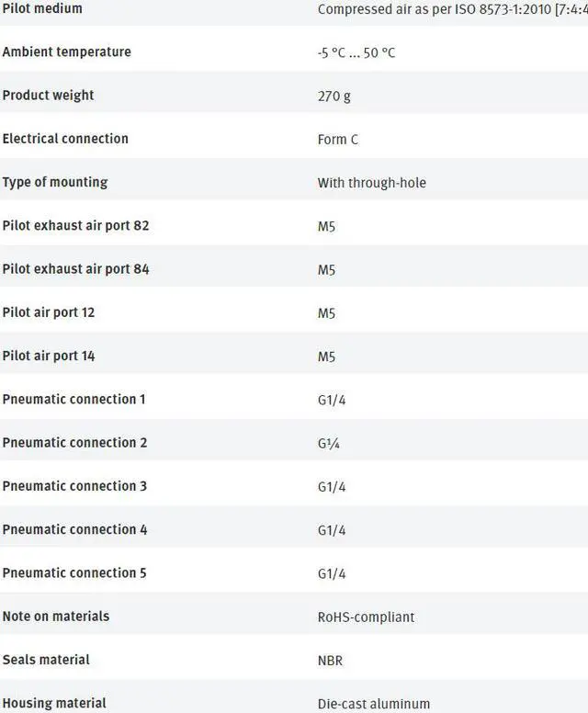Click the Type of mounting label
The width and height of the screenshot is (588, 713).
[x=55, y=182]
